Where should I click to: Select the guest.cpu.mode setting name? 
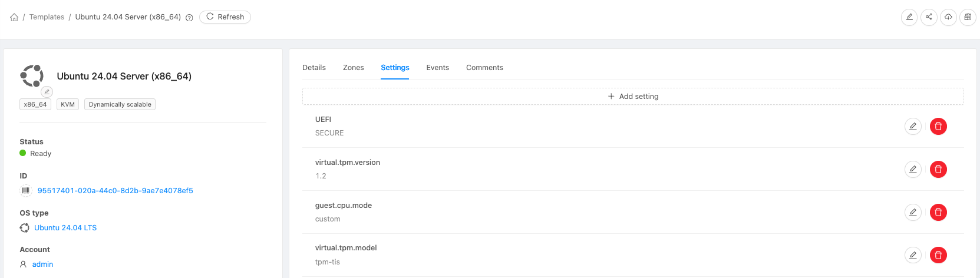click(344, 206)
